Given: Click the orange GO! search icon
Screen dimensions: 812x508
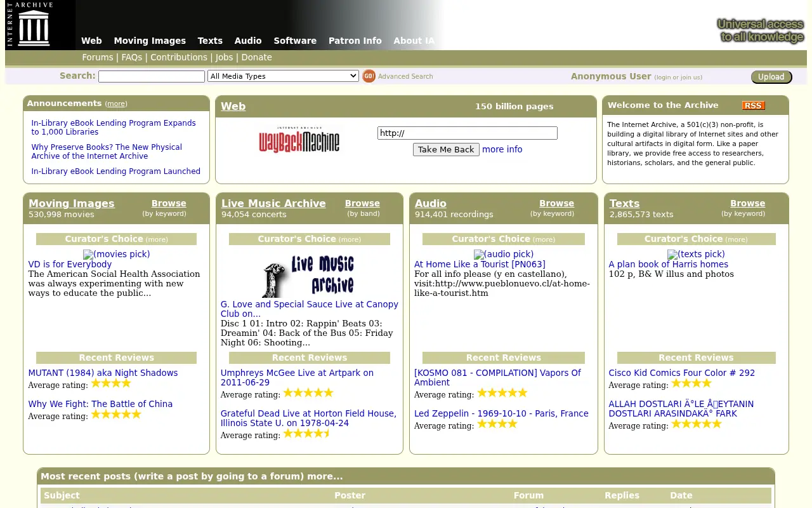Looking at the screenshot, I should pyautogui.click(x=369, y=76).
